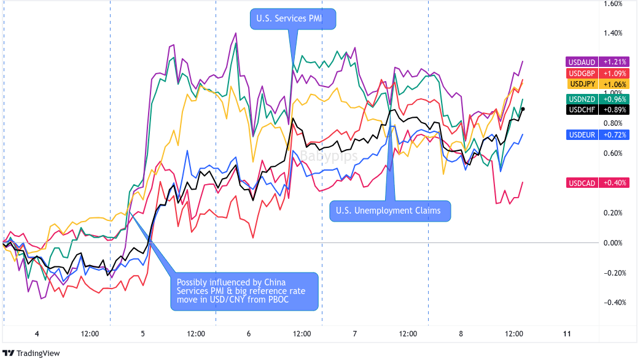Select the USDAUD purple symbol label

click(582, 61)
